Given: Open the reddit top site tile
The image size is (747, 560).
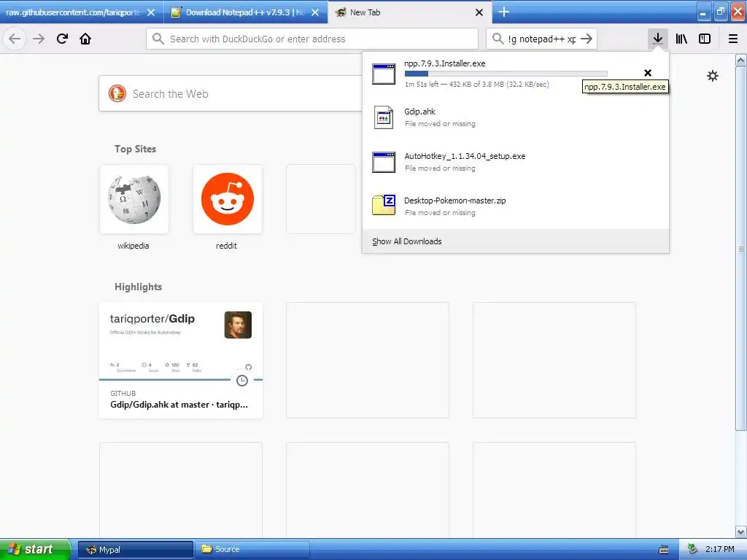Looking at the screenshot, I should tap(228, 199).
